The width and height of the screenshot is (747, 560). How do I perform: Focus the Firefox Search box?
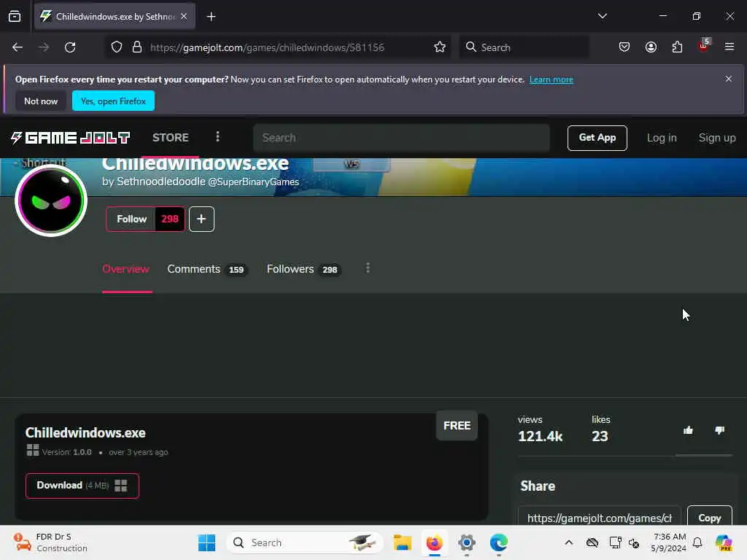524,47
